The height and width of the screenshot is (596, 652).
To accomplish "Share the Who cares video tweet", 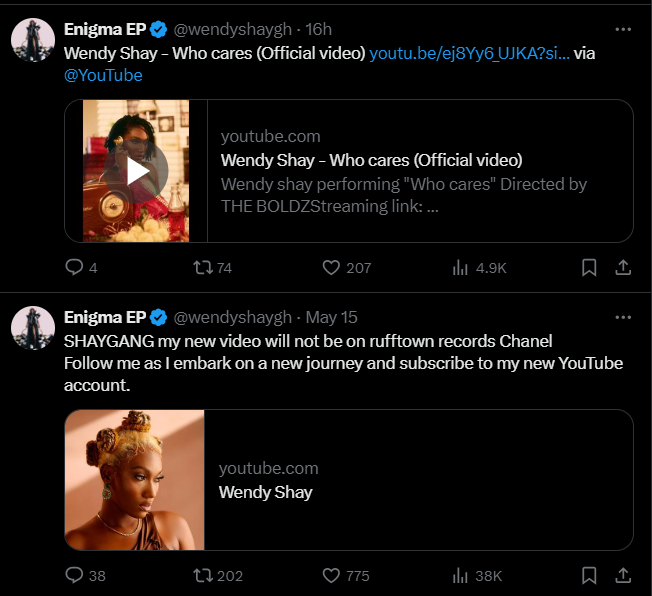I will (622, 267).
